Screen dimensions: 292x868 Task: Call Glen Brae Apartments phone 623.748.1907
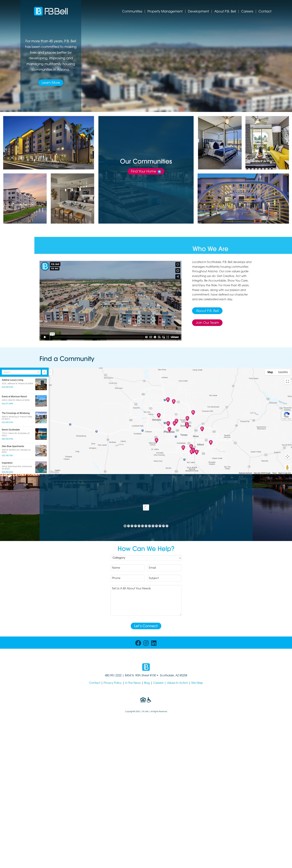[x=7, y=456]
